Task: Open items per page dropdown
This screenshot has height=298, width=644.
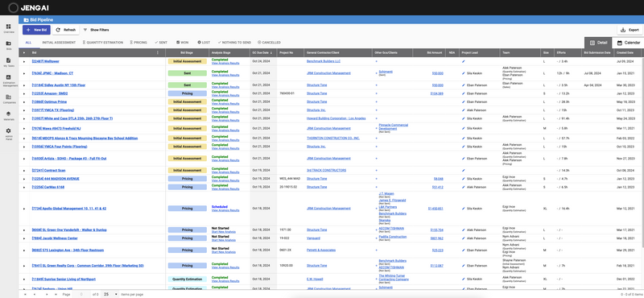Action: (x=111, y=294)
